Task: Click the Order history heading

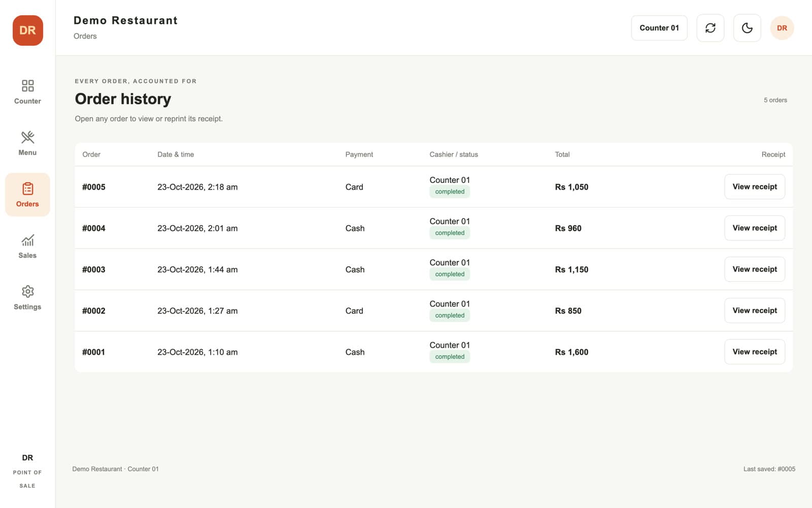Action: (x=123, y=99)
